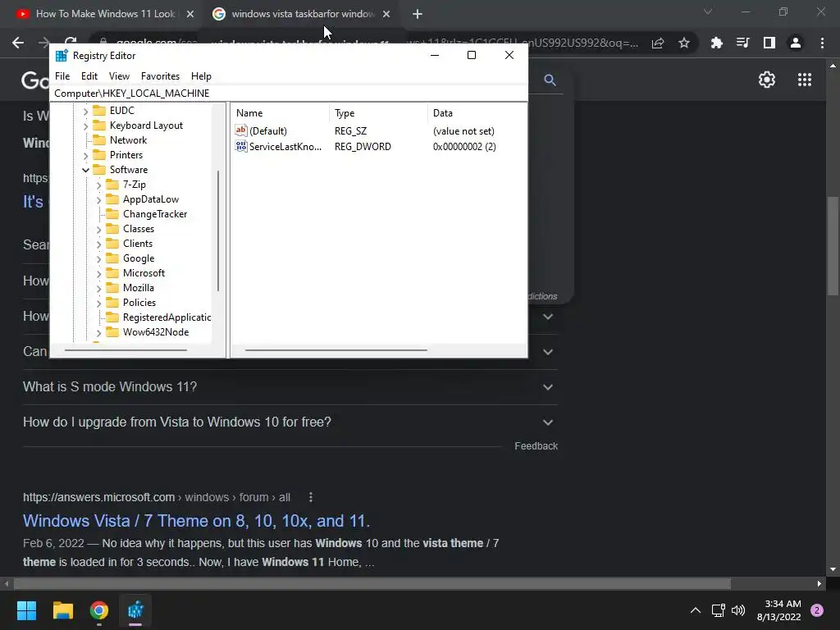Viewport: 840px width, 630px height.
Task: Expand the EUDC key
Action: pos(85,111)
